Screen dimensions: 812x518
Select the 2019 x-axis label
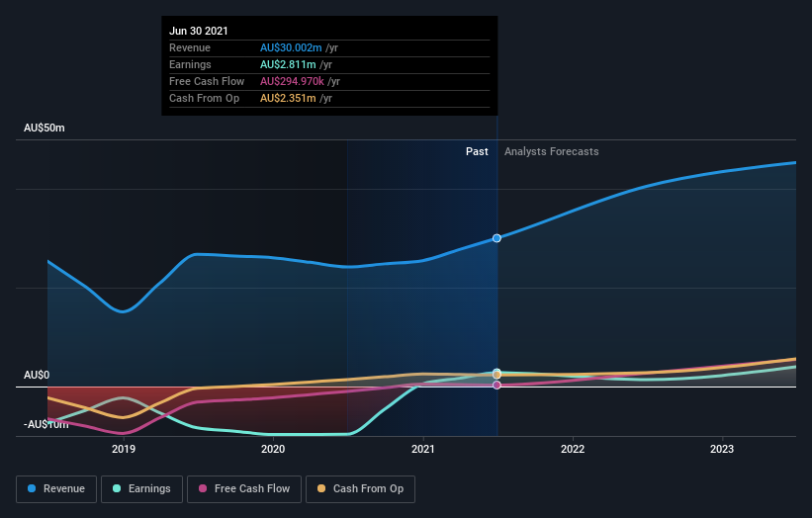coord(124,449)
